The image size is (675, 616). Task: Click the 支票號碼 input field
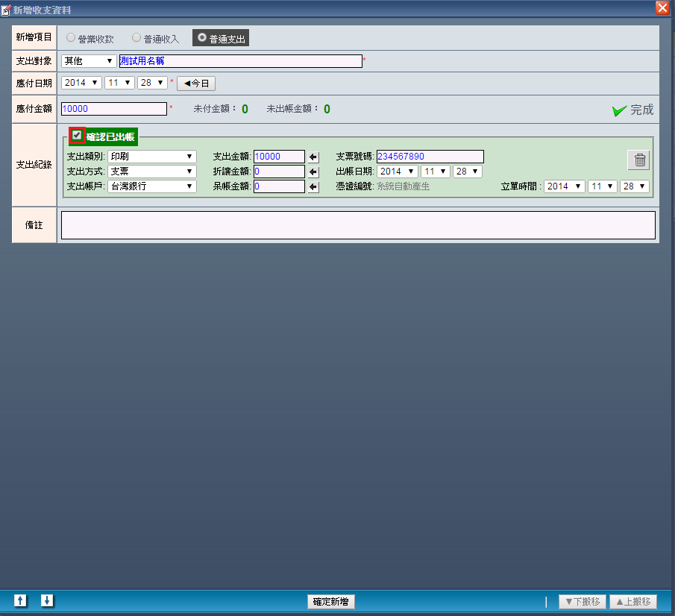[430, 157]
